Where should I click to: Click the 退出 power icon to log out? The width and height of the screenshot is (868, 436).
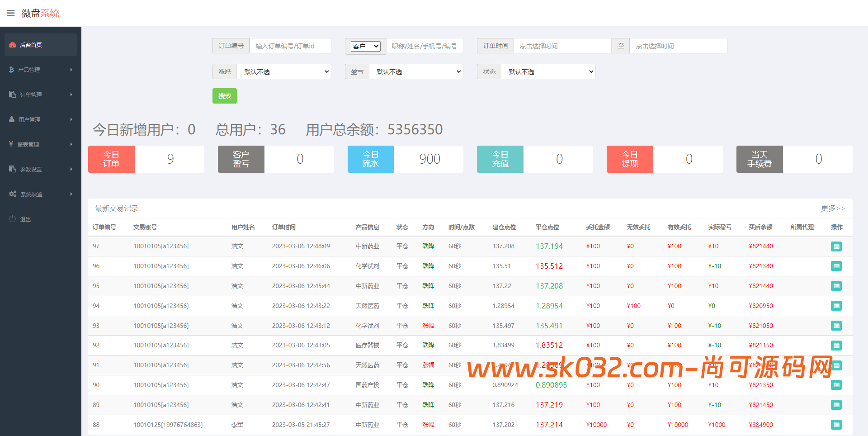point(13,219)
